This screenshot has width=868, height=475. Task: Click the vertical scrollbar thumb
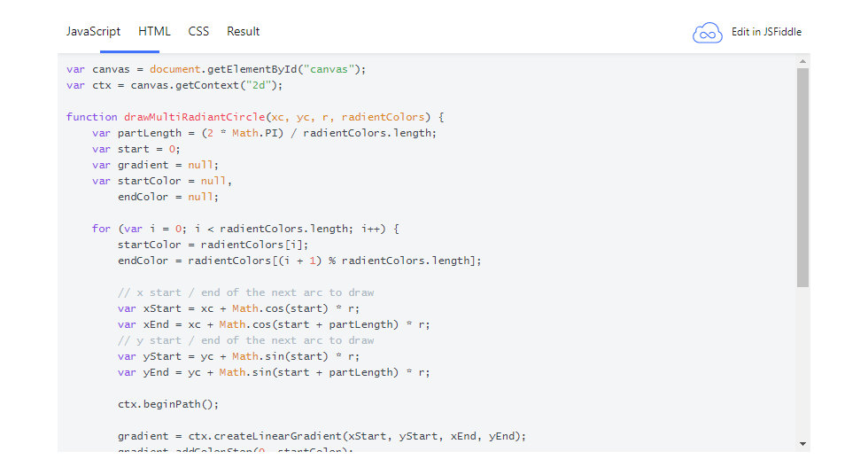(x=802, y=177)
